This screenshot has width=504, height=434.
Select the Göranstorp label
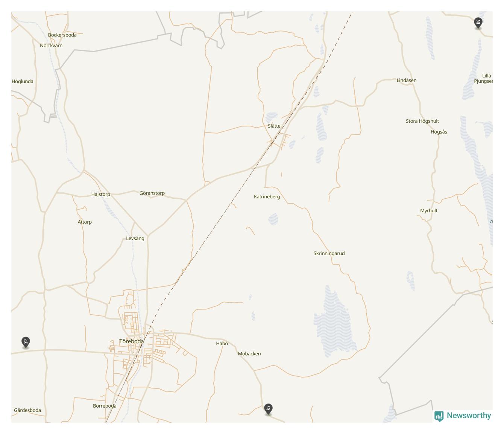(x=152, y=193)
